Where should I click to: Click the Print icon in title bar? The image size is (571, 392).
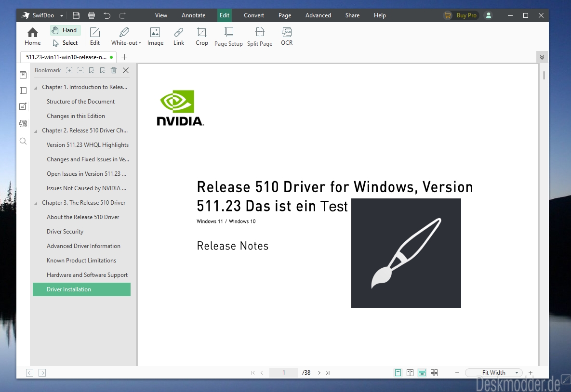coord(92,15)
